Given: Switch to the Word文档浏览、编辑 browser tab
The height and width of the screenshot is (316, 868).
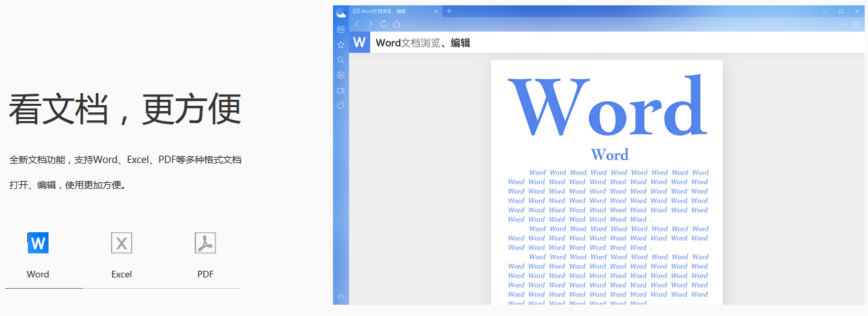Looking at the screenshot, I should [x=395, y=11].
